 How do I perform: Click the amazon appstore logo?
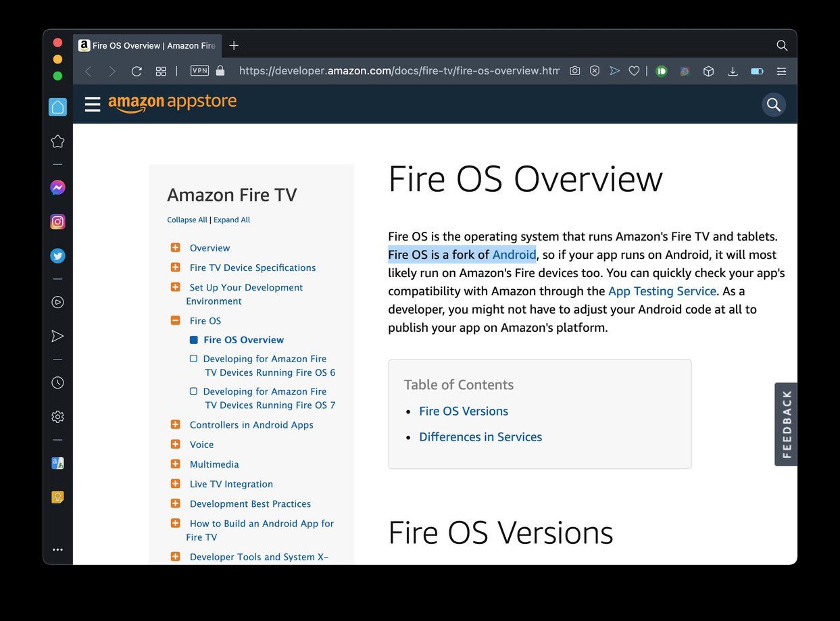[x=172, y=103]
